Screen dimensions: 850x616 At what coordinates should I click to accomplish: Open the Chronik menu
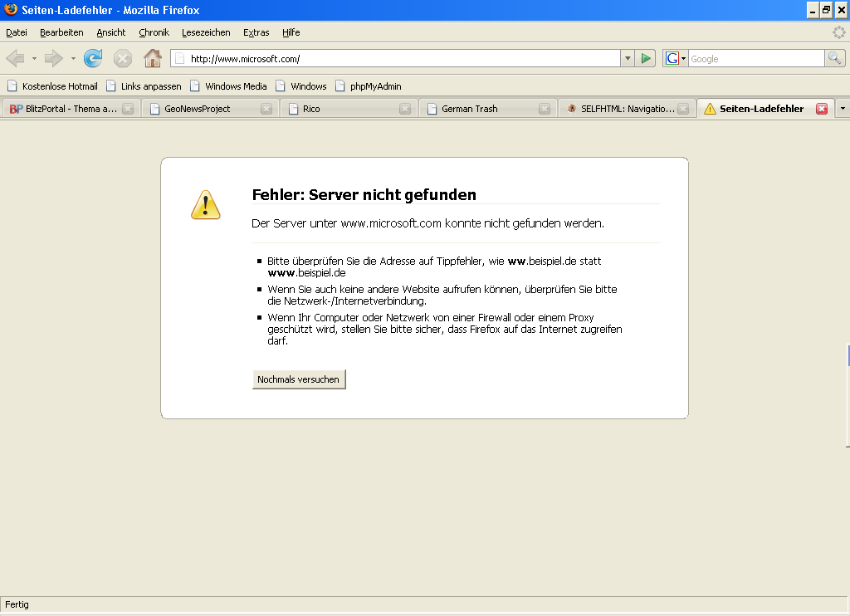click(x=154, y=32)
